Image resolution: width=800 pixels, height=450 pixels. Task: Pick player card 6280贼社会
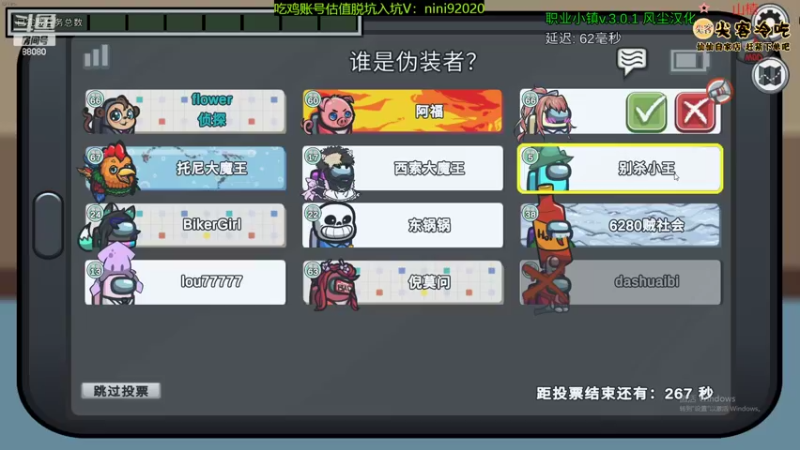(x=620, y=226)
